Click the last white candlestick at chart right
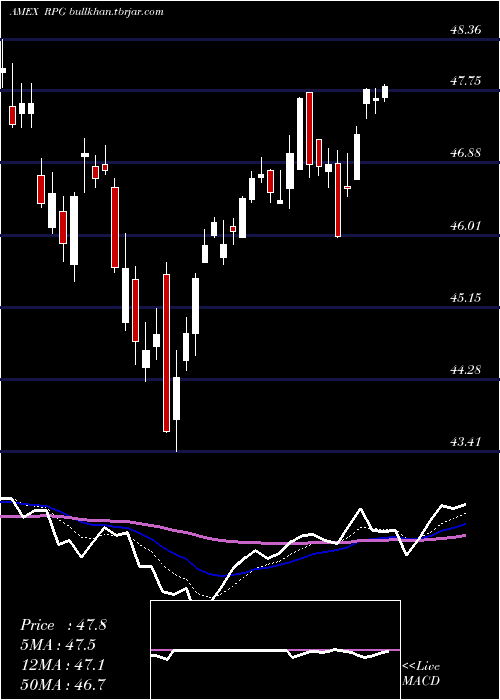The image size is (500, 700). coord(385,92)
